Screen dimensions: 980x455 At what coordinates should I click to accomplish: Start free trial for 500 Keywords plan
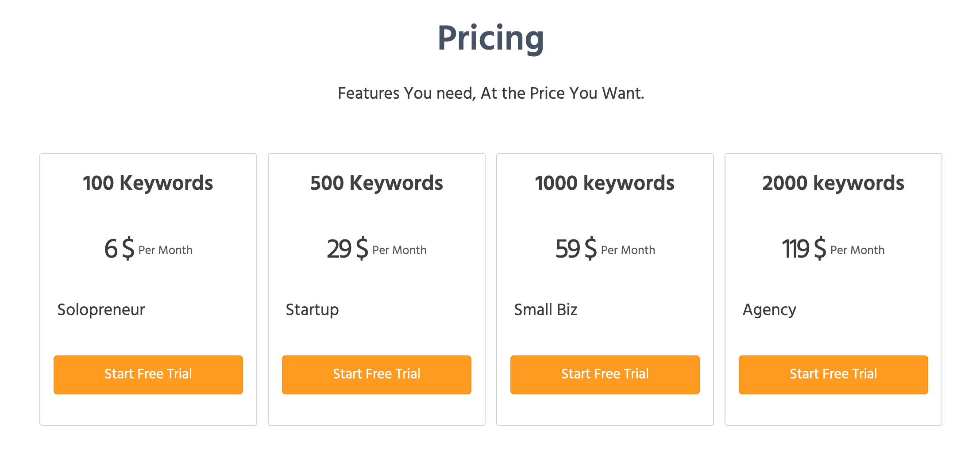coord(377,374)
